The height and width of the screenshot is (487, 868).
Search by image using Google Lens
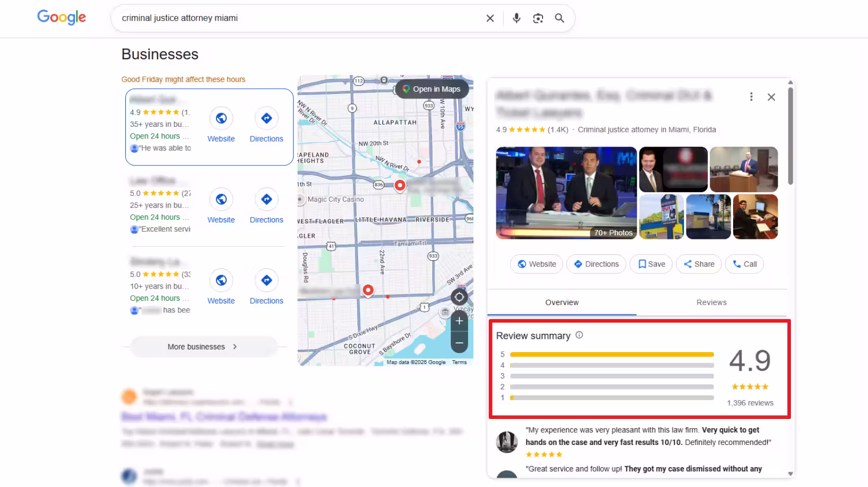538,18
